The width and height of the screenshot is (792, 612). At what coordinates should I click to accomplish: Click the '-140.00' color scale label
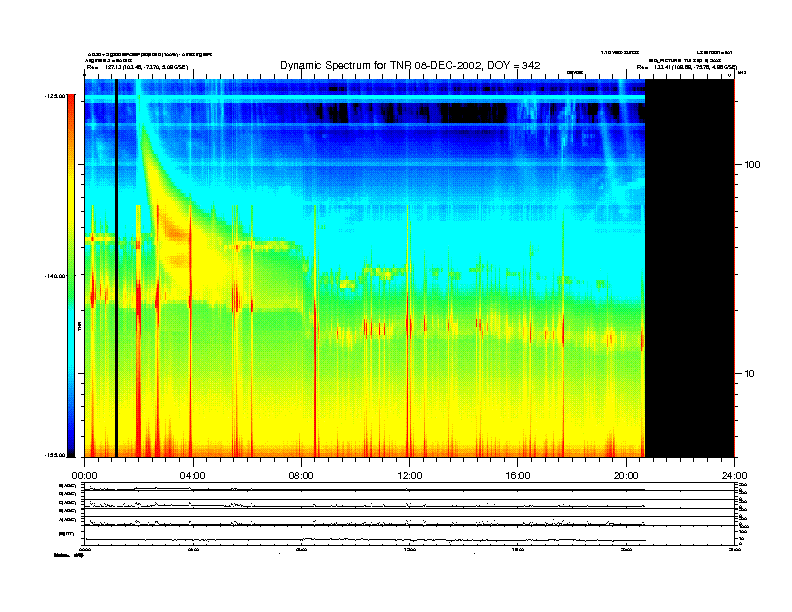(54, 276)
